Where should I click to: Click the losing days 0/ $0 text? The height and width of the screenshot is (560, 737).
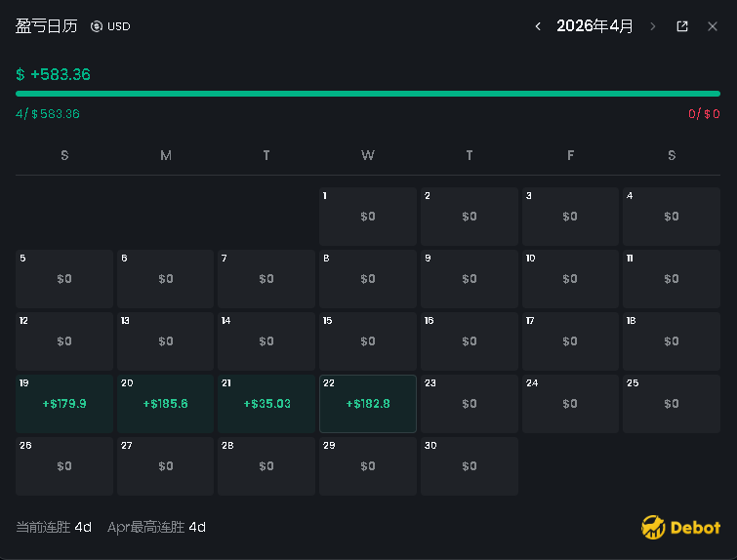(704, 114)
